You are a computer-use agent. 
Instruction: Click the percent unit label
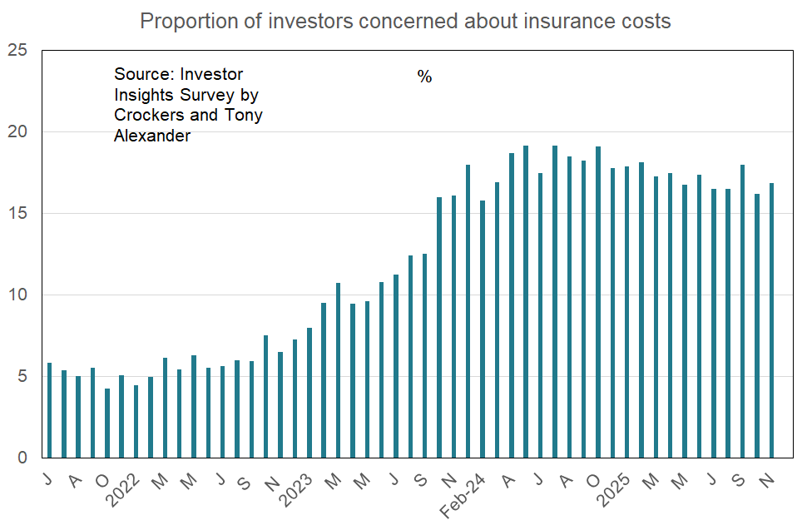point(424,77)
